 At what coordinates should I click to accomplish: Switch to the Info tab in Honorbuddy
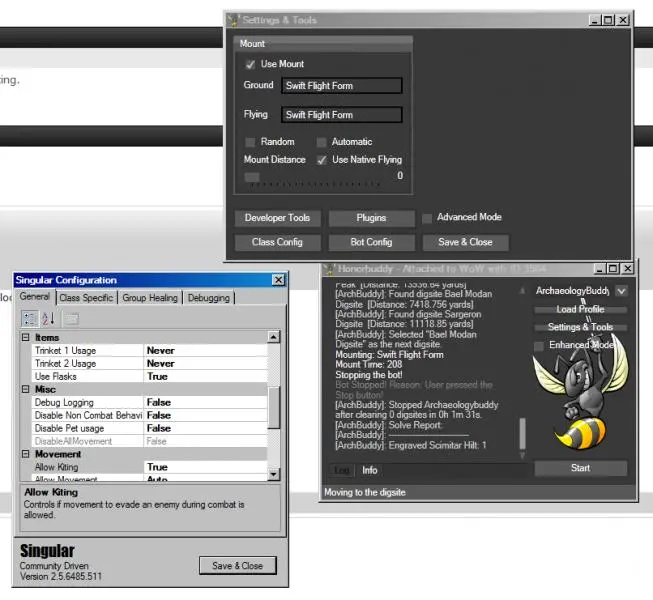pos(369,470)
